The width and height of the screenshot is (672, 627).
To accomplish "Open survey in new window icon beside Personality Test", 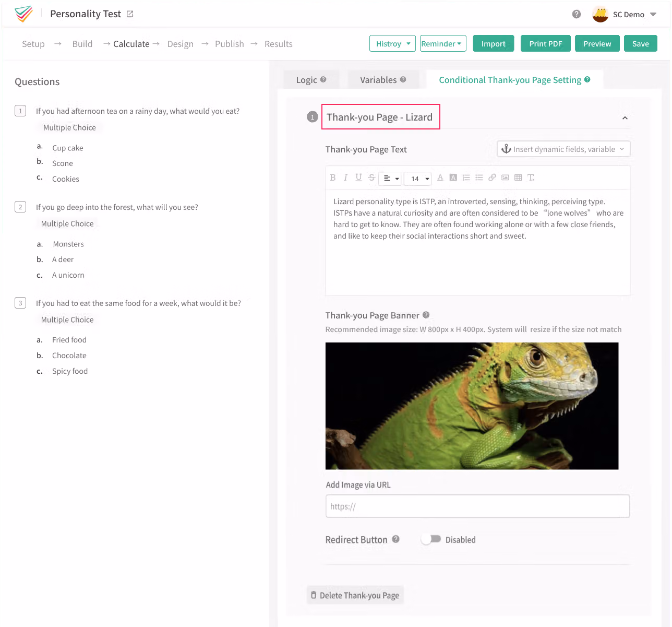I will point(130,14).
